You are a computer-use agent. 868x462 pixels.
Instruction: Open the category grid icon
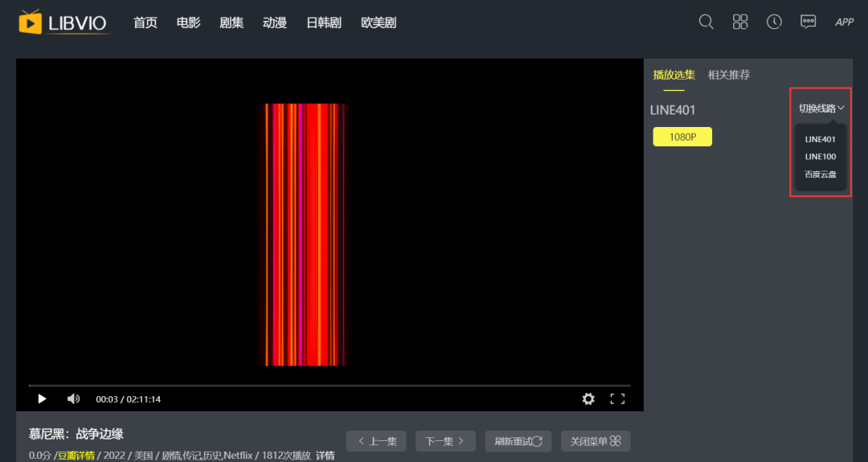click(x=740, y=22)
